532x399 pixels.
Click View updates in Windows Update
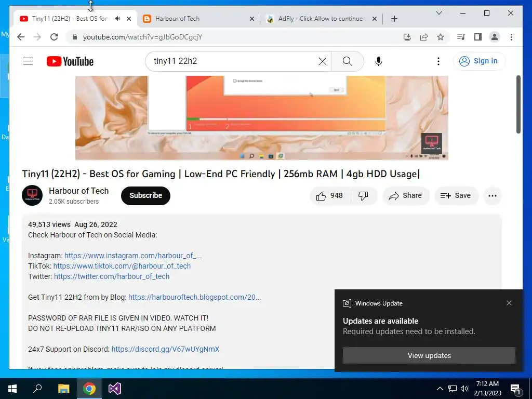[429, 355]
